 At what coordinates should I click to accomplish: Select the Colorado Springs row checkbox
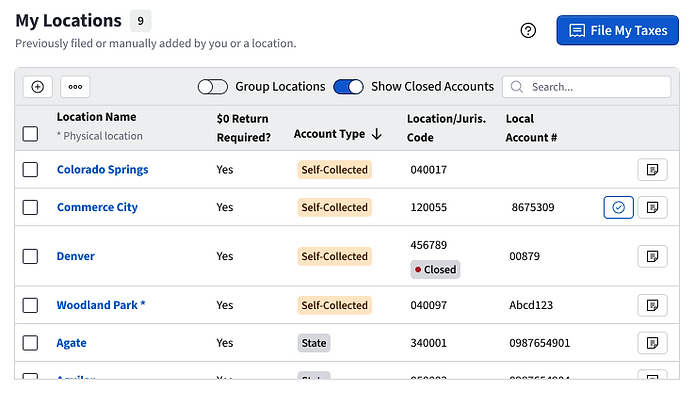point(30,170)
